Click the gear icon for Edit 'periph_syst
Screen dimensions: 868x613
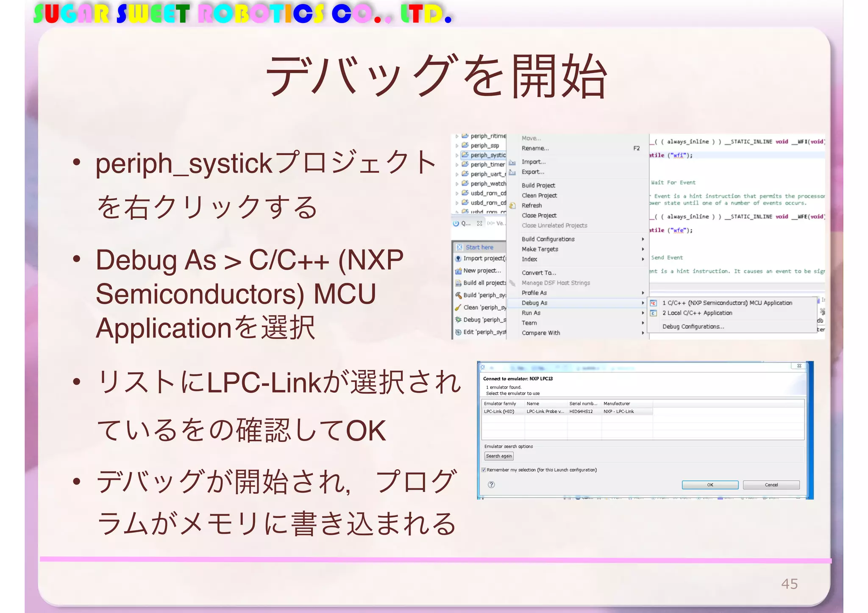point(458,332)
